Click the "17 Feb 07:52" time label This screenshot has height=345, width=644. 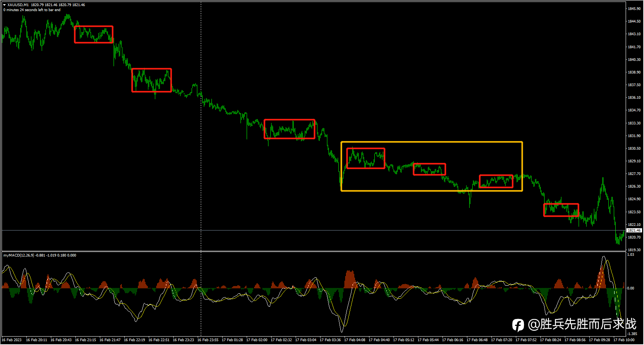coord(526,340)
